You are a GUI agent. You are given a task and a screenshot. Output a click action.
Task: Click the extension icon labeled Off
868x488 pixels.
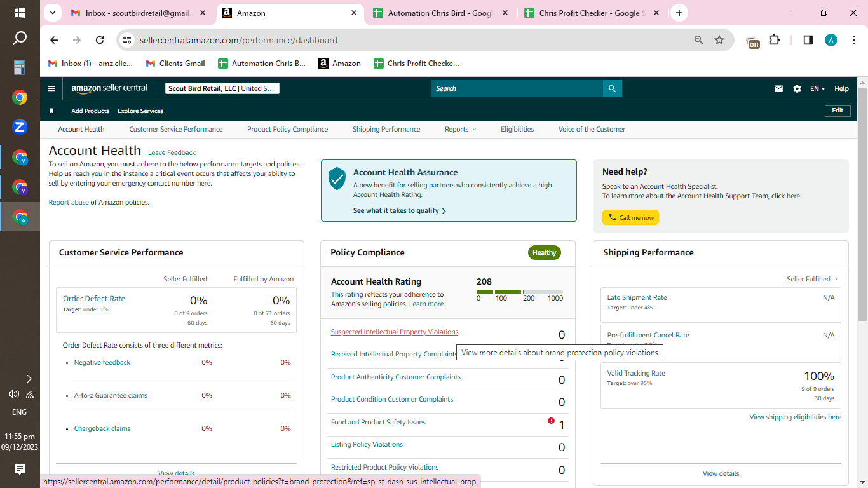coord(753,41)
